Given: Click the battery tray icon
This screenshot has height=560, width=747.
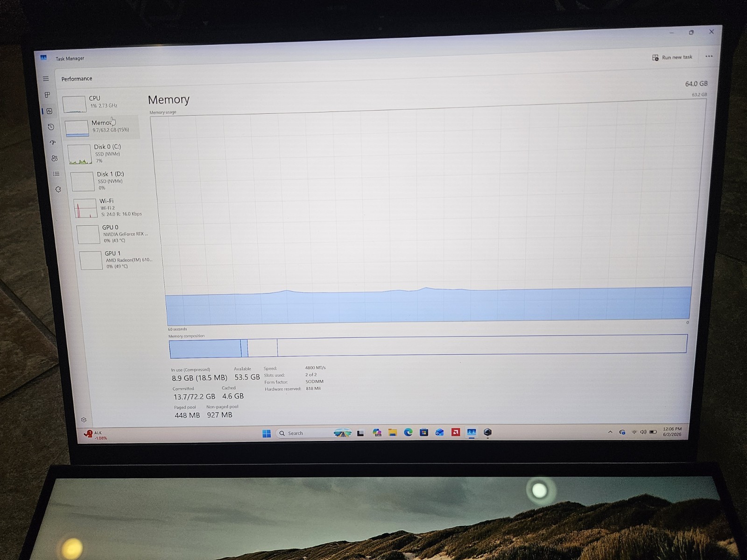Looking at the screenshot, I should pyautogui.click(x=653, y=432).
